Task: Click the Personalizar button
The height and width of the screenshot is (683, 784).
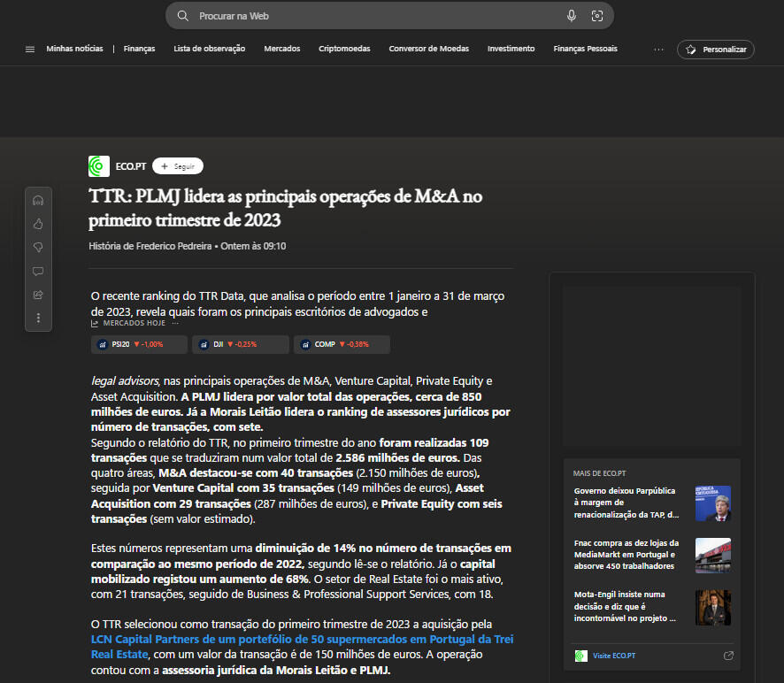Action: (x=715, y=50)
